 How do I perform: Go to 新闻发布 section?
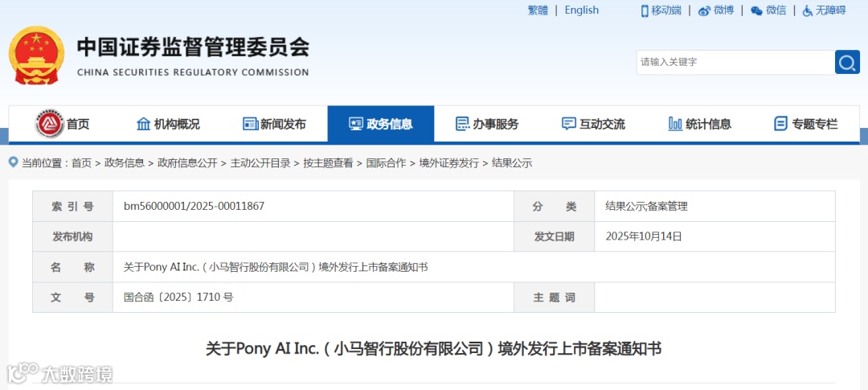275,124
